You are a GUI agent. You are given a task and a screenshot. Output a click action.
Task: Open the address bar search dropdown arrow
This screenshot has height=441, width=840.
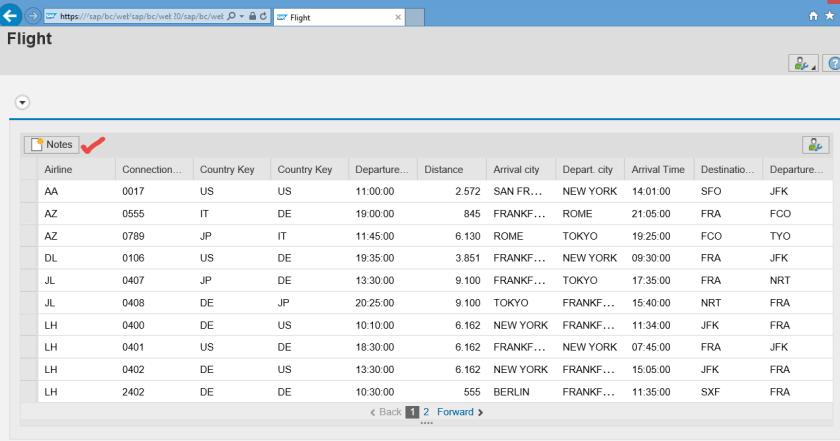240,17
